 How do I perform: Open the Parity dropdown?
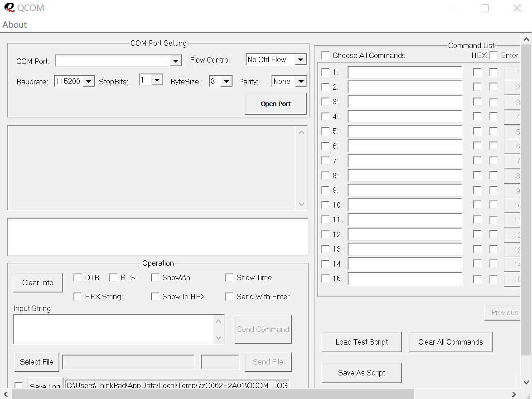[x=301, y=82]
